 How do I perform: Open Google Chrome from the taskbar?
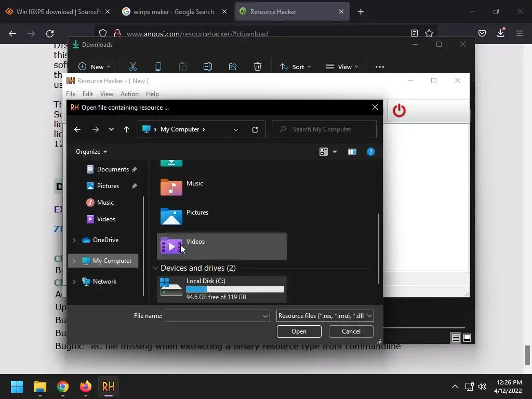[x=63, y=387]
